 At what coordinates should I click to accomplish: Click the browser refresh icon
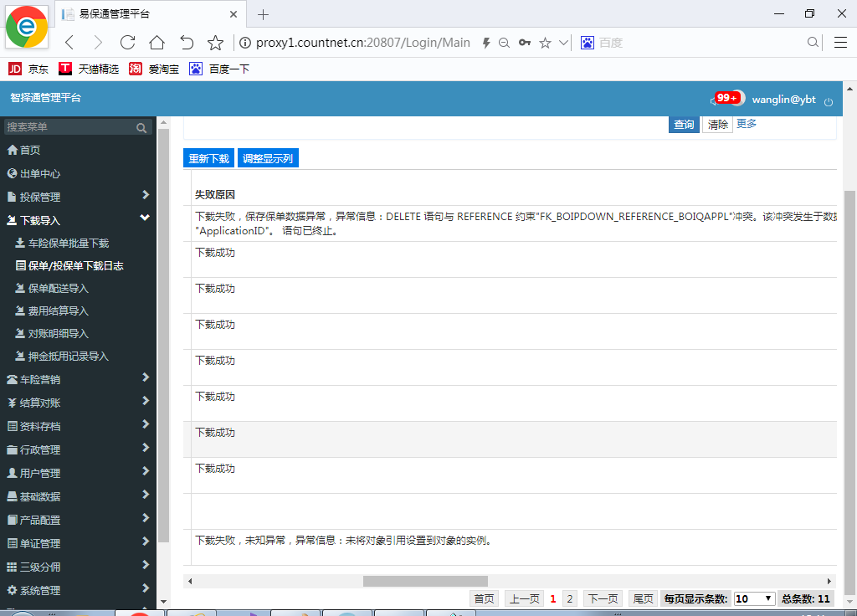pos(127,43)
